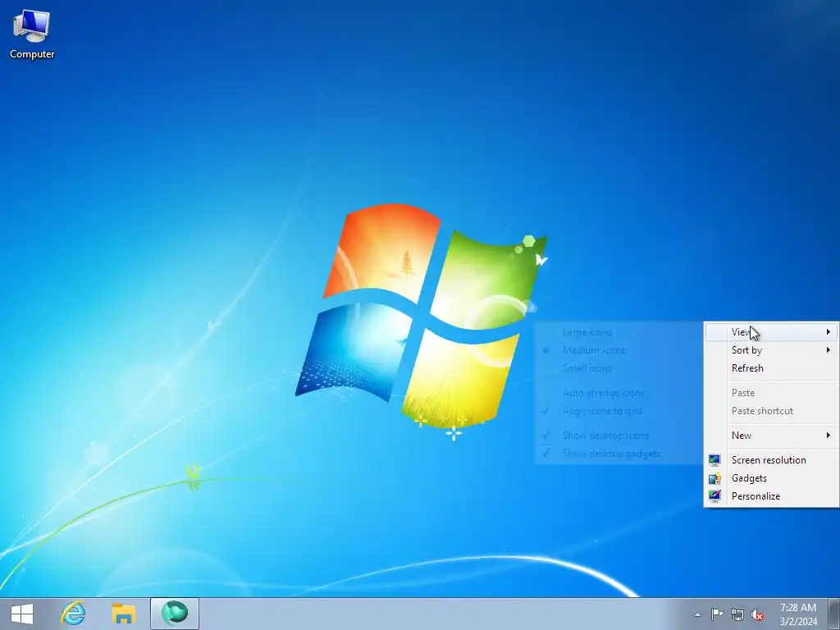
Task: Click the arrow beside View
Action: 829,332
